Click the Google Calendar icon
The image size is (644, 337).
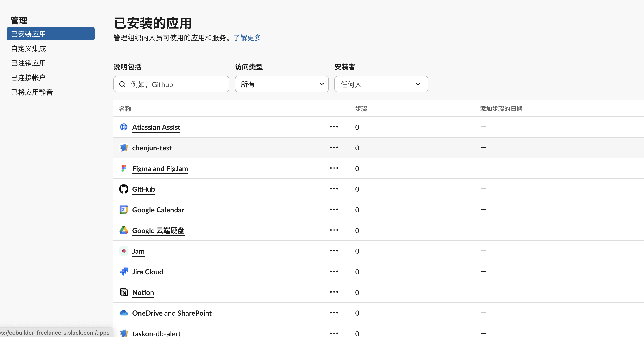pos(124,209)
